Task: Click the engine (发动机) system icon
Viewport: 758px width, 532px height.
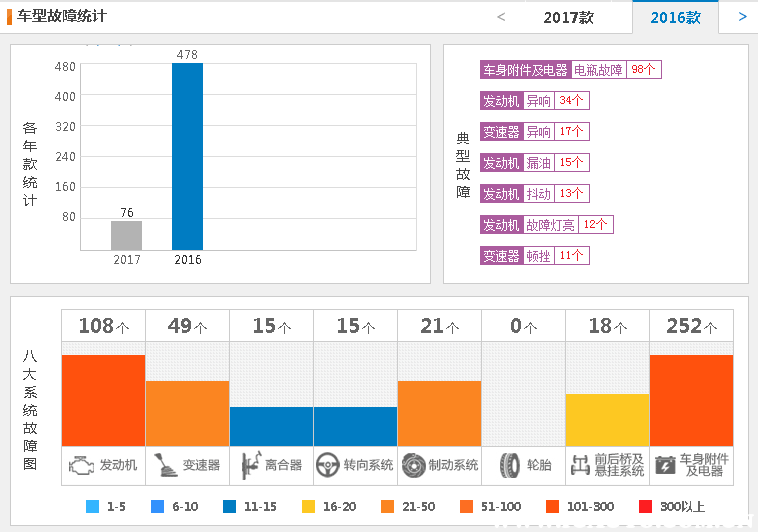Action: tap(80, 465)
